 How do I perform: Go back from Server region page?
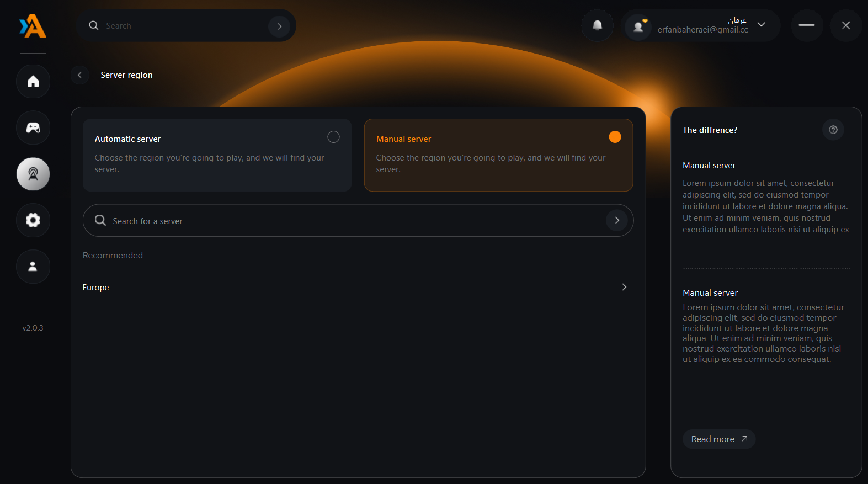[x=79, y=75]
